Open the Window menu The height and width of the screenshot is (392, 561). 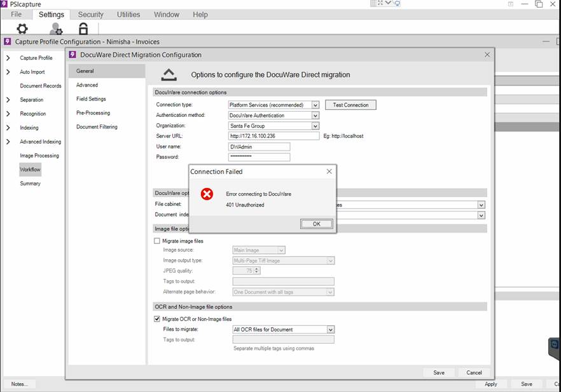click(167, 14)
